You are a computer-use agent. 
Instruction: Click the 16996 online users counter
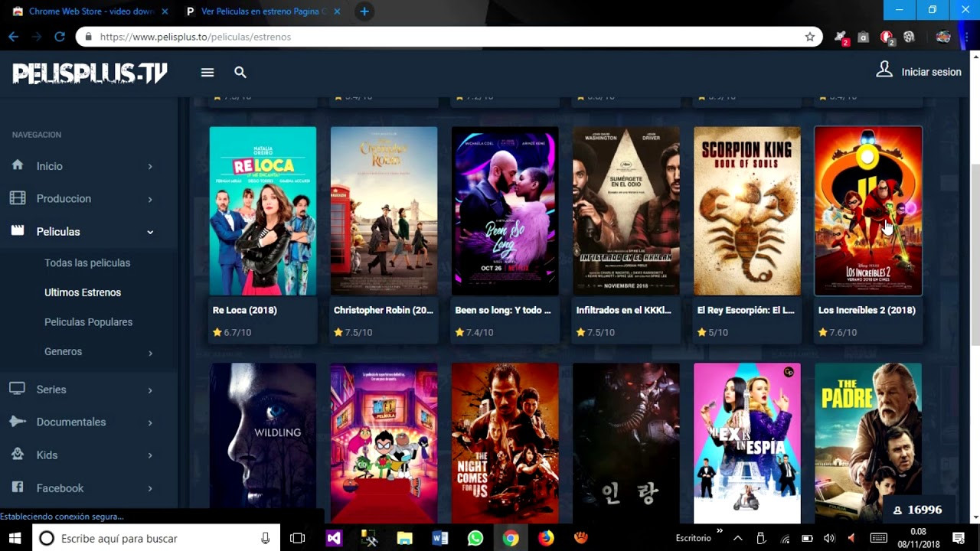pyautogui.click(x=917, y=510)
